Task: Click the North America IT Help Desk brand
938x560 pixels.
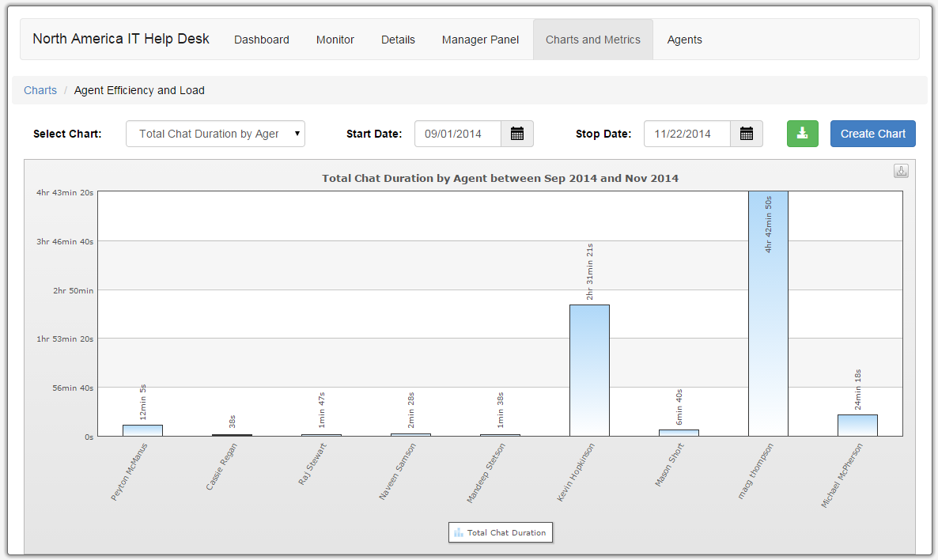Action: coord(121,39)
